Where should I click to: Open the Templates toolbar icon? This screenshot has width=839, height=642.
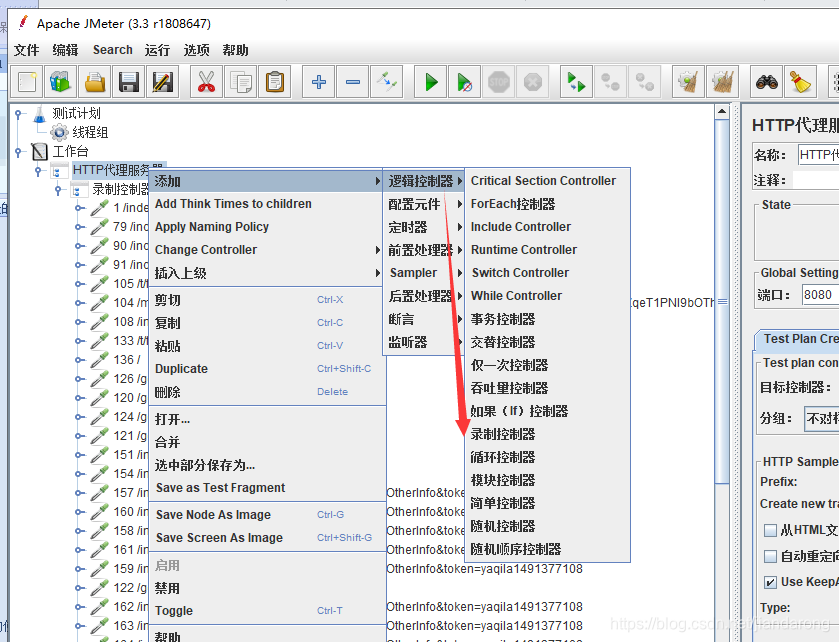(x=60, y=82)
